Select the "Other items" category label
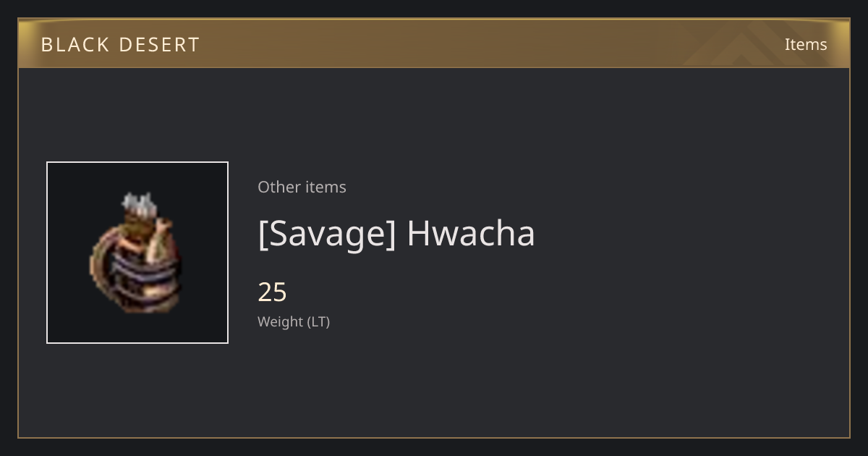This screenshot has height=456, width=868. coord(302,187)
